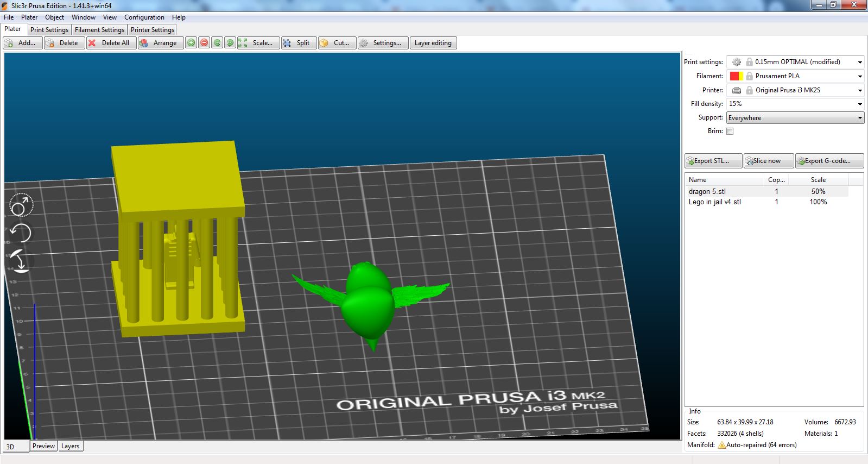Open the Object menu
Viewport: 868px width, 464px height.
pyautogui.click(x=54, y=17)
